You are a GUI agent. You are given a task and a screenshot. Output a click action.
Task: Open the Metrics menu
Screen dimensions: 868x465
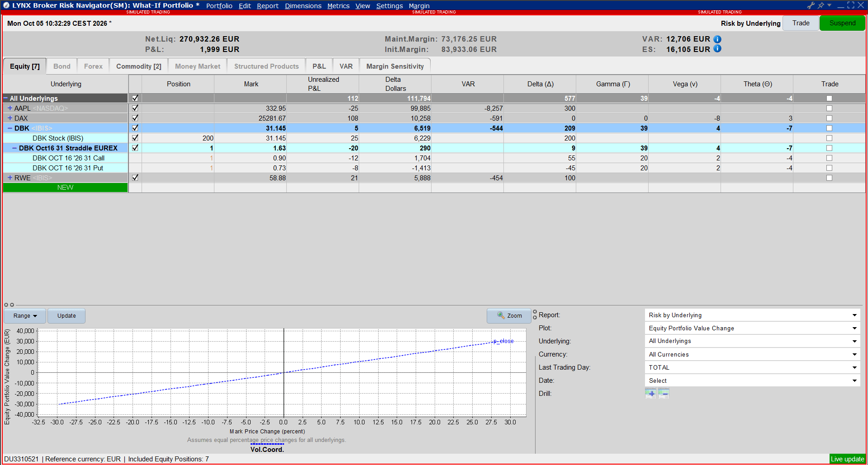(338, 6)
